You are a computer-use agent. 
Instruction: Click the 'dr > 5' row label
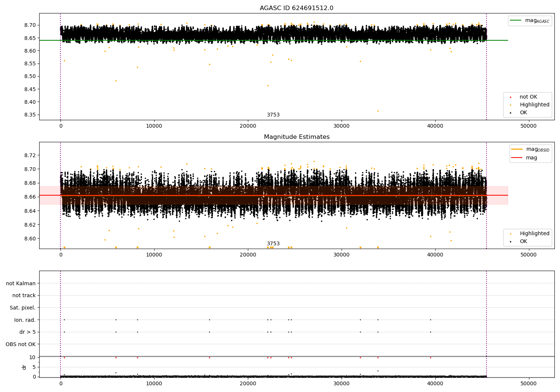[28, 332]
